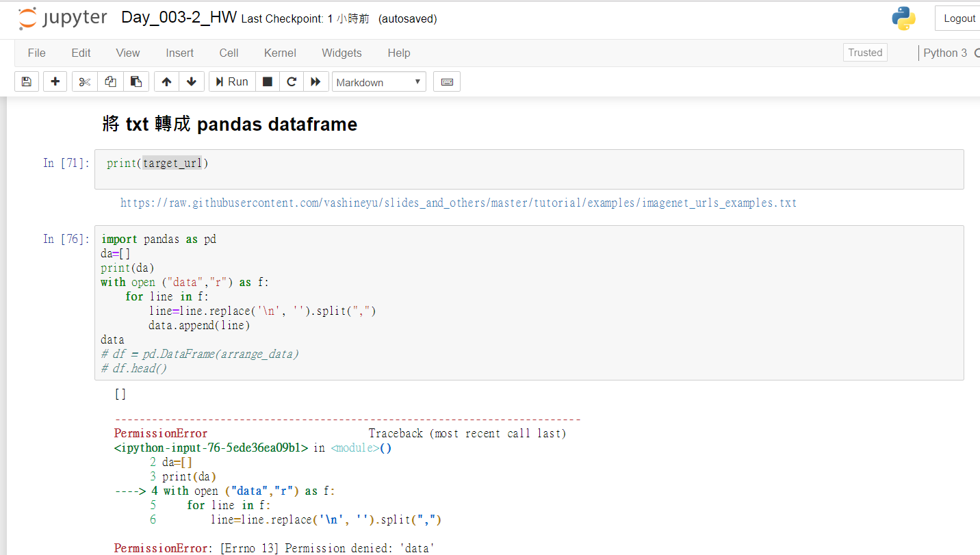Viewport: 980px width, 555px height.
Task: Interrupt the kernel with stop icon
Action: [x=268, y=82]
